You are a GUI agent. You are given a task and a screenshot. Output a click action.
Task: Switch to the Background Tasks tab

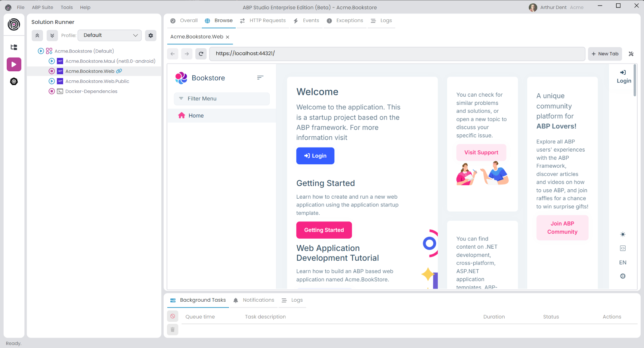(x=198, y=300)
